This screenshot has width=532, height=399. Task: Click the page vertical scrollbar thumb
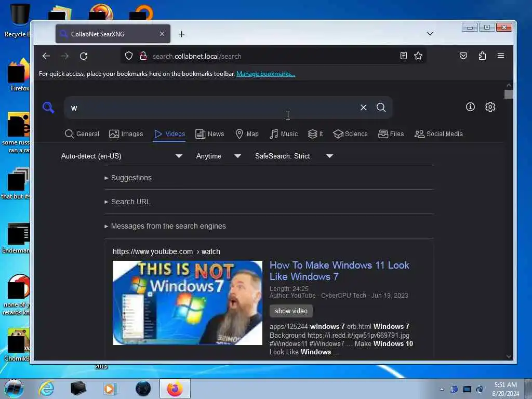coord(508,95)
